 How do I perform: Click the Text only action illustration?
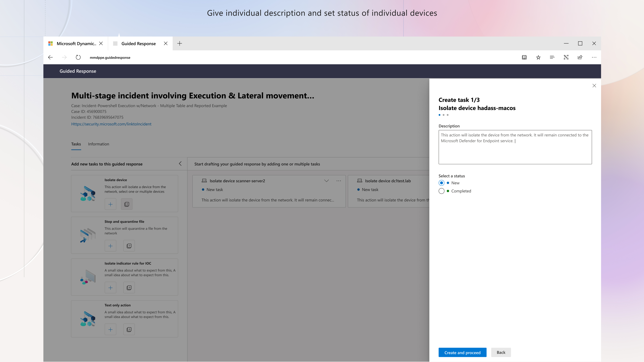(x=88, y=319)
